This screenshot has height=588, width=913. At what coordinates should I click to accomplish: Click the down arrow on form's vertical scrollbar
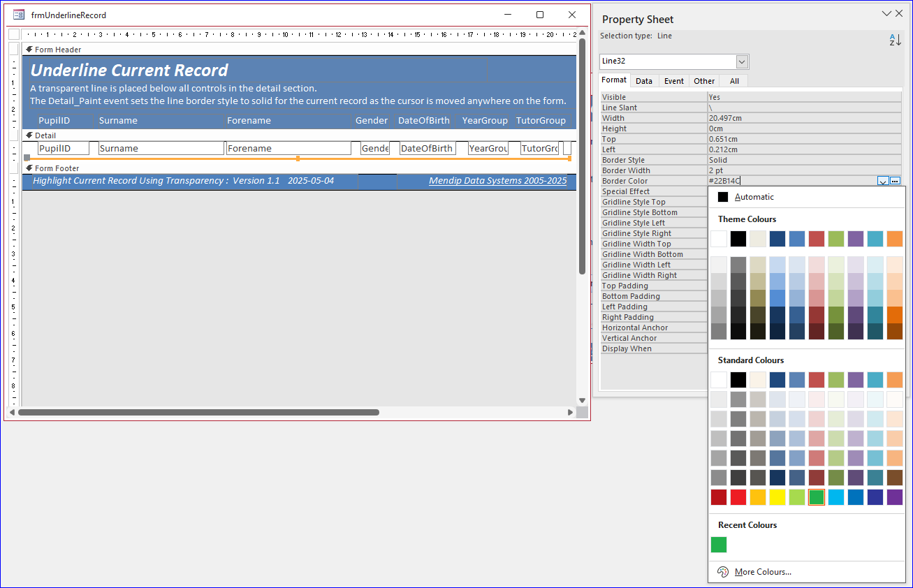tap(582, 400)
